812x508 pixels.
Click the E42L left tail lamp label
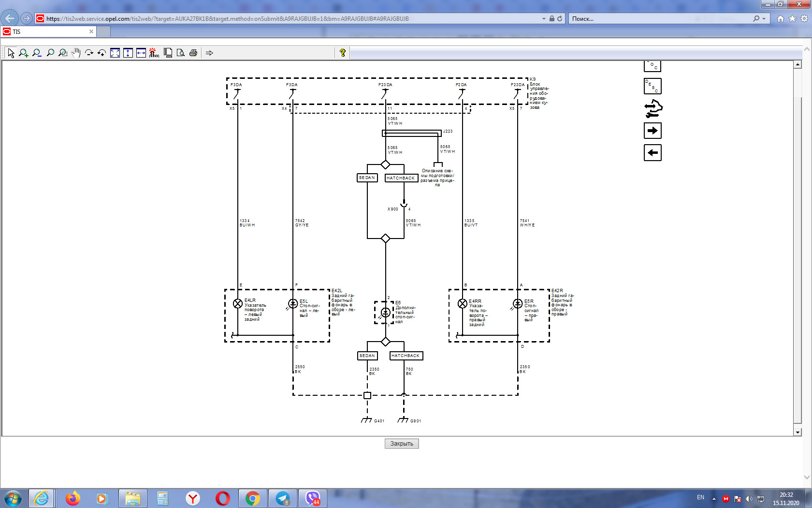point(337,291)
